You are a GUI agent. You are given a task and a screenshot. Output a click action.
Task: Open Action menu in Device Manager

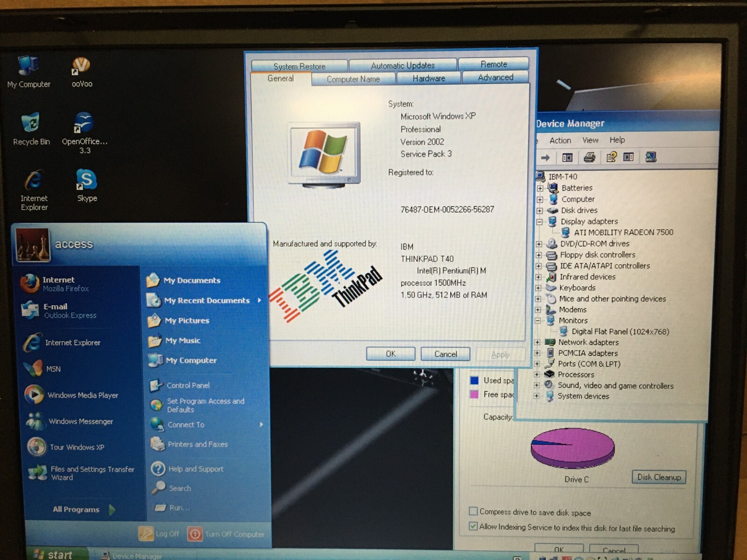pyautogui.click(x=560, y=140)
